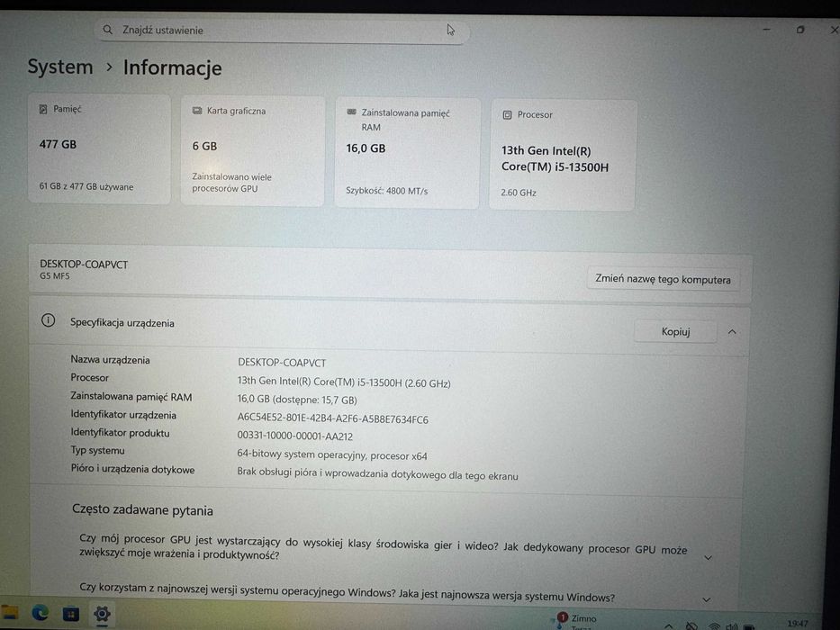Click the RAM chip icon
Viewport: 840px width, 630px height.
pos(351,112)
